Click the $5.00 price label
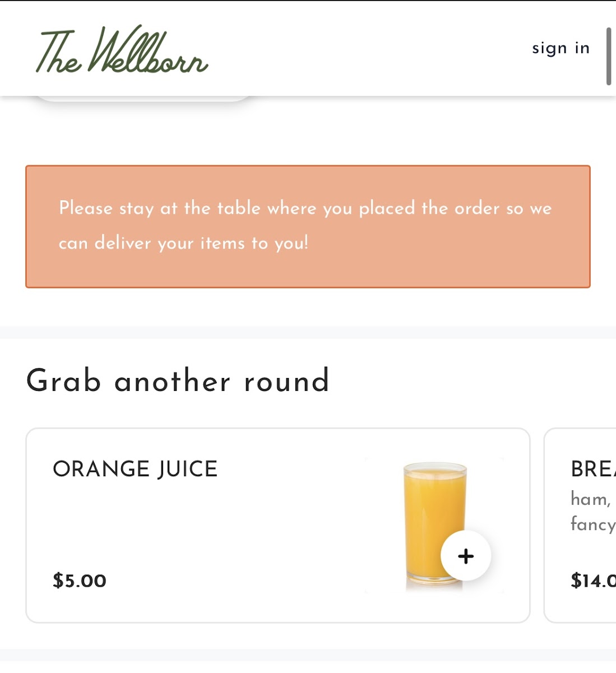Screen dimensions: 616x673 (x=80, y=580)
